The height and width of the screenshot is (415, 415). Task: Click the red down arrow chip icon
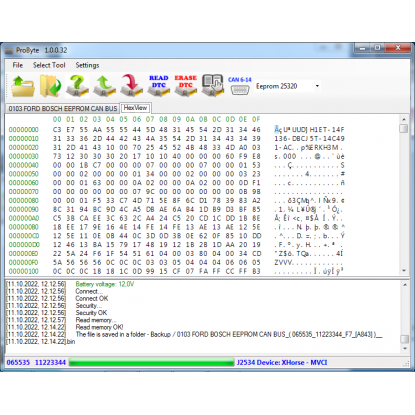pyautogui.click(x=132, y=86)
